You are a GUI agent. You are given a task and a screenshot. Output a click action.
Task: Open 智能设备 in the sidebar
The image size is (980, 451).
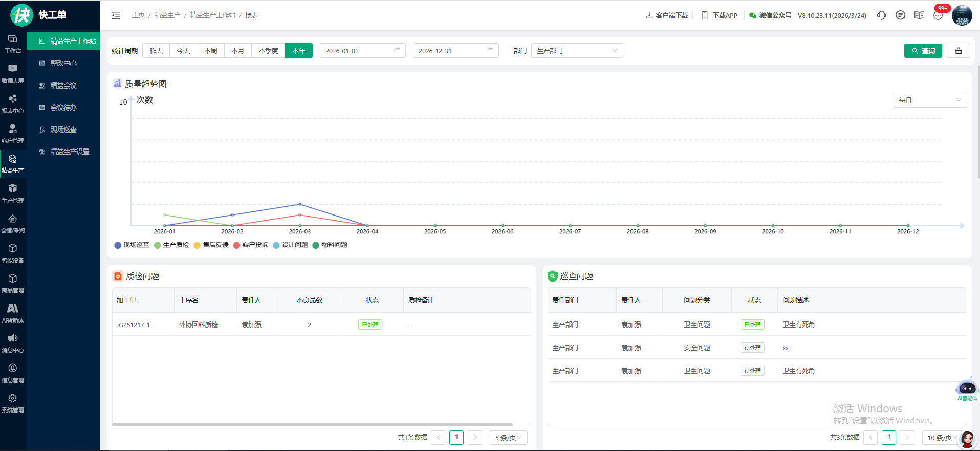(x=13, y=254)
